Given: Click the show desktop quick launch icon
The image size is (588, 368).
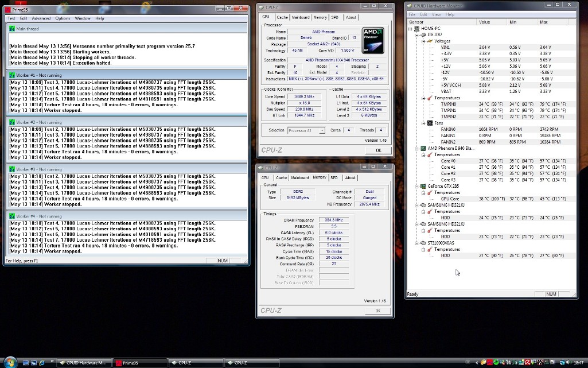Looking at the screenshot, I should [25, 363].
